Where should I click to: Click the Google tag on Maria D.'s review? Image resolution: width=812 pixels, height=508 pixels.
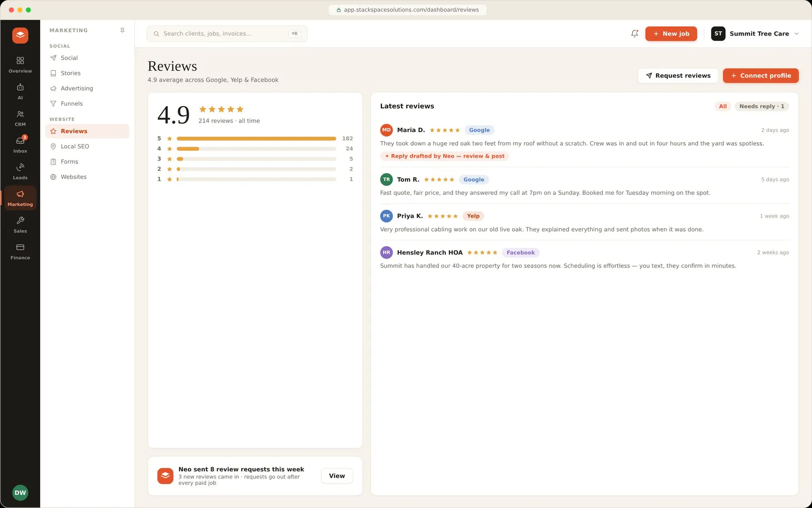point(479,130)
